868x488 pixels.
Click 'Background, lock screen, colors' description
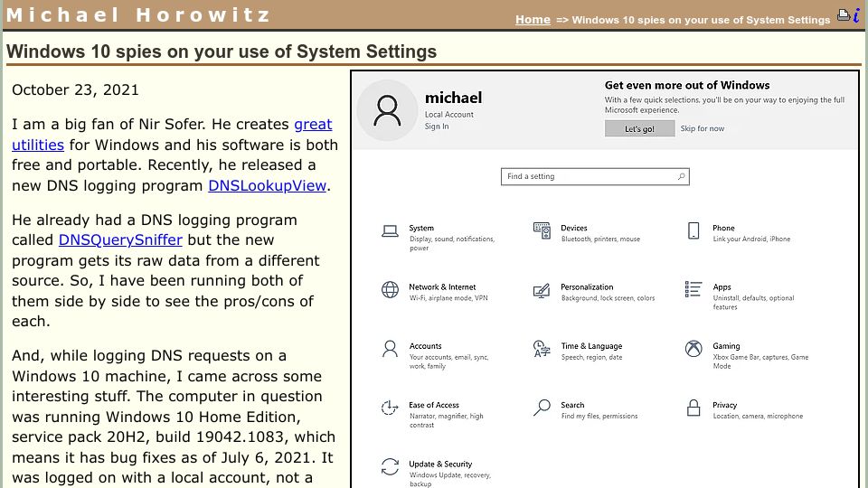(608, 298)
